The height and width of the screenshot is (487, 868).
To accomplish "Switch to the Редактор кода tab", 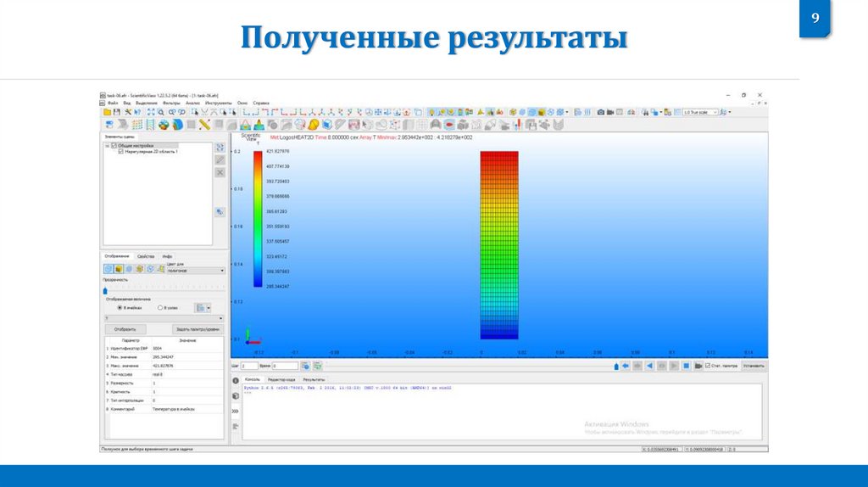I will click(281, 379).
